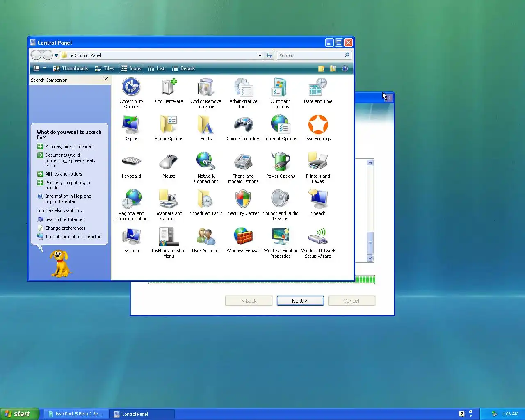Click the setup wizard progress bar

[262, 280]
